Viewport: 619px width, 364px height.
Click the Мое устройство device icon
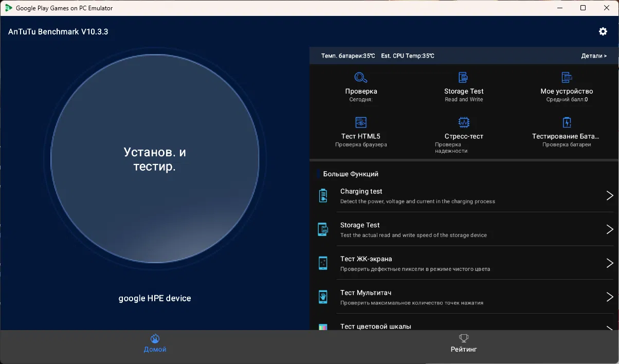(x=567, y=78)
